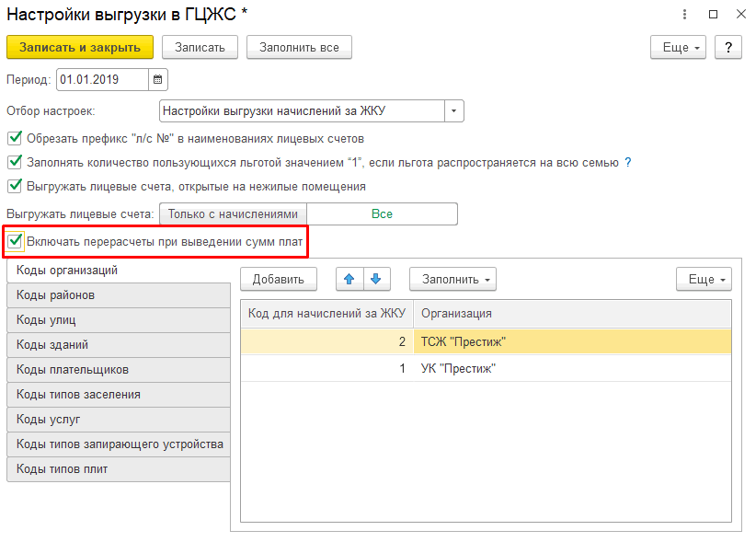Click 'Записать и закрыть' button
The height and width of the screenshot is (542, 756).
coord(80,47)
